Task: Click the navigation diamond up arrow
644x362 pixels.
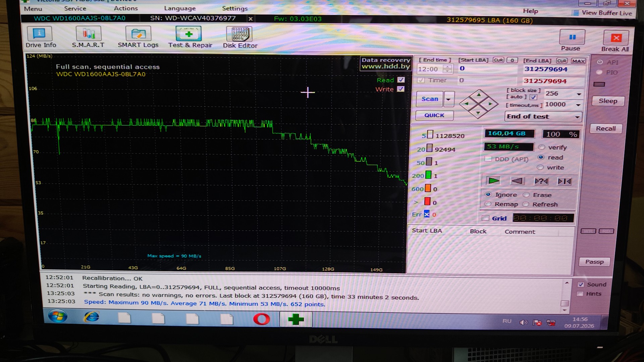Action: 479,95
